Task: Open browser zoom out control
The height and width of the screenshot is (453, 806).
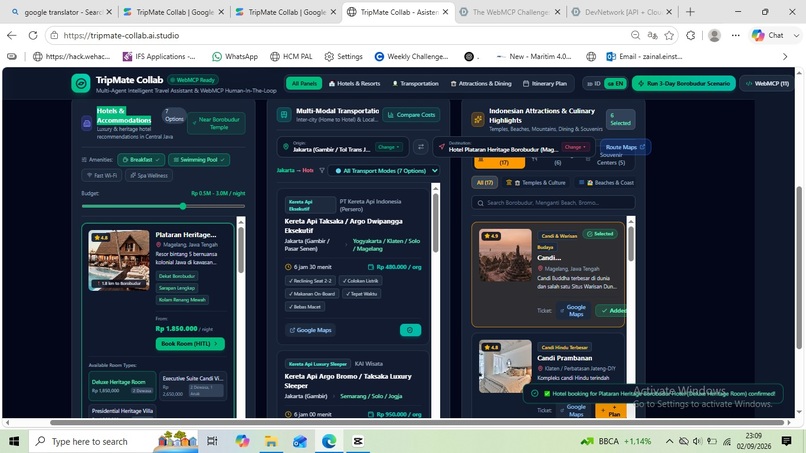Action: [x=635, y=35]
